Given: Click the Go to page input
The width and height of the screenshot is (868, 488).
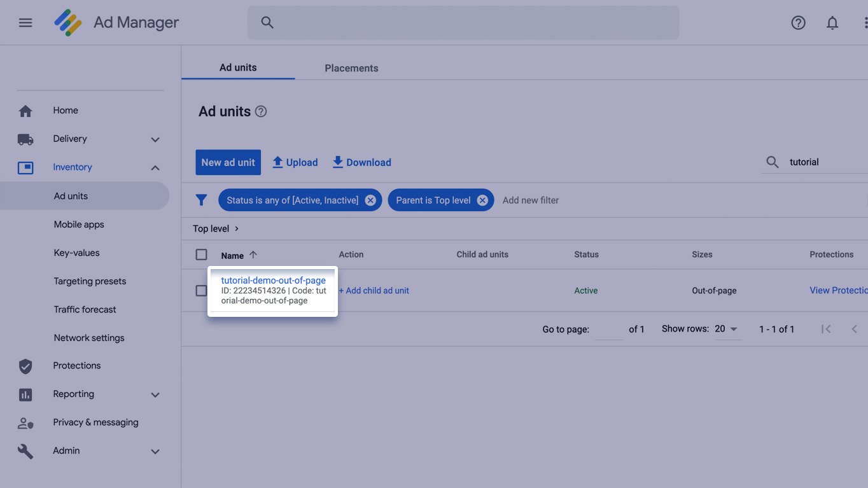Looking at the screenshot, I should [x=609, y=330].
